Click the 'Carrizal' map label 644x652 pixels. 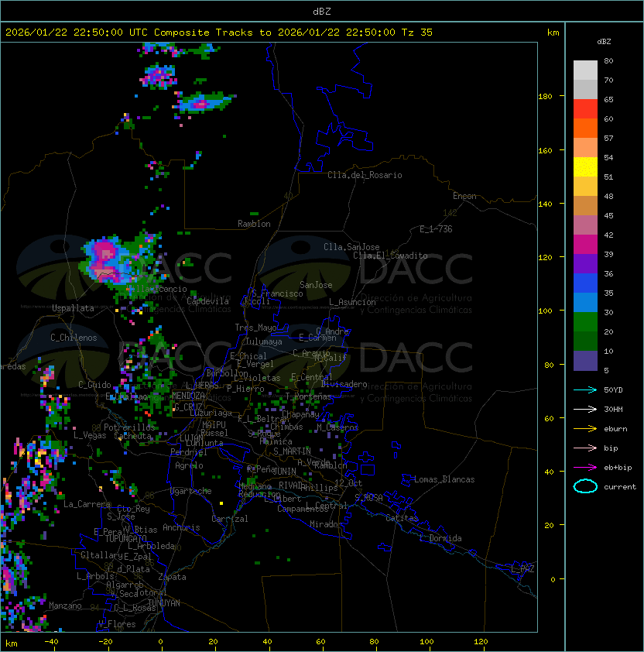230,519
